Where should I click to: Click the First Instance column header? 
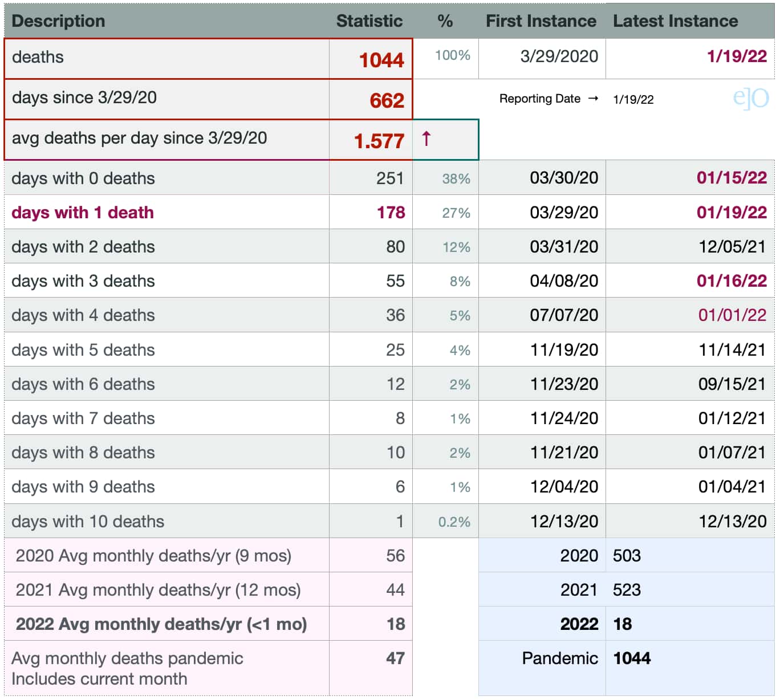(541, 21)
